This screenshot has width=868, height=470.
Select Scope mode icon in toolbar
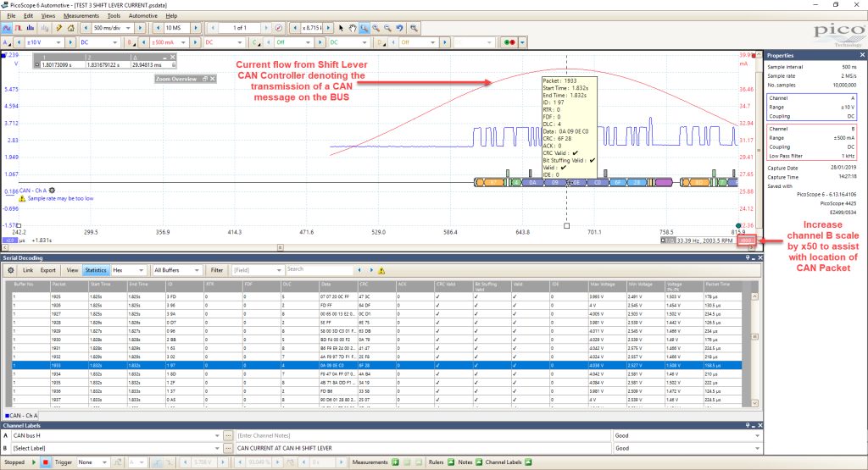coord(7,28)
